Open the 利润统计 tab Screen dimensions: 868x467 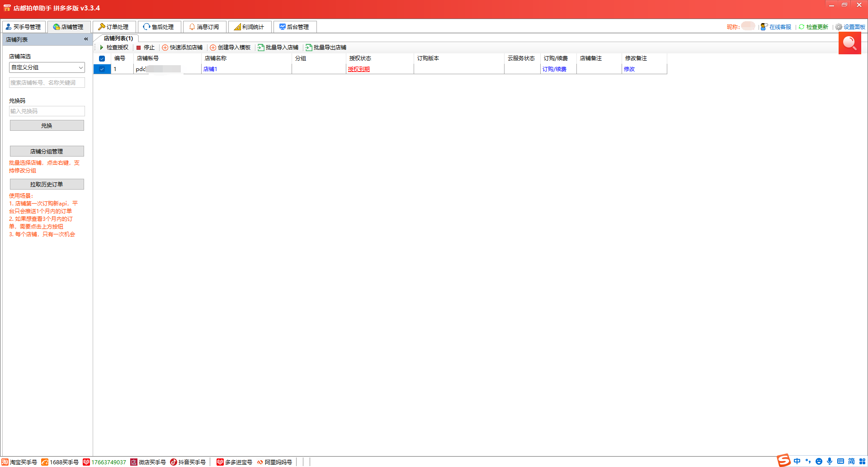coord(250,27)
